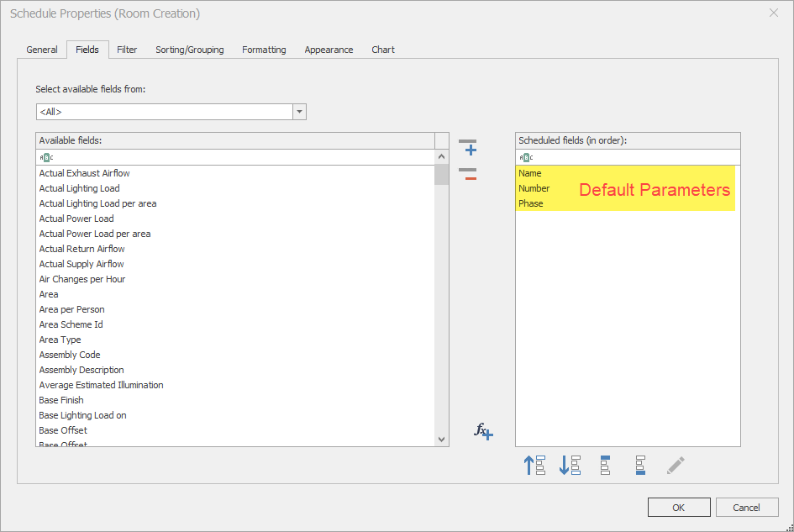Select Average Estimated Illumination field
Viewport: 794px width, 532px height.
[235, 385]
